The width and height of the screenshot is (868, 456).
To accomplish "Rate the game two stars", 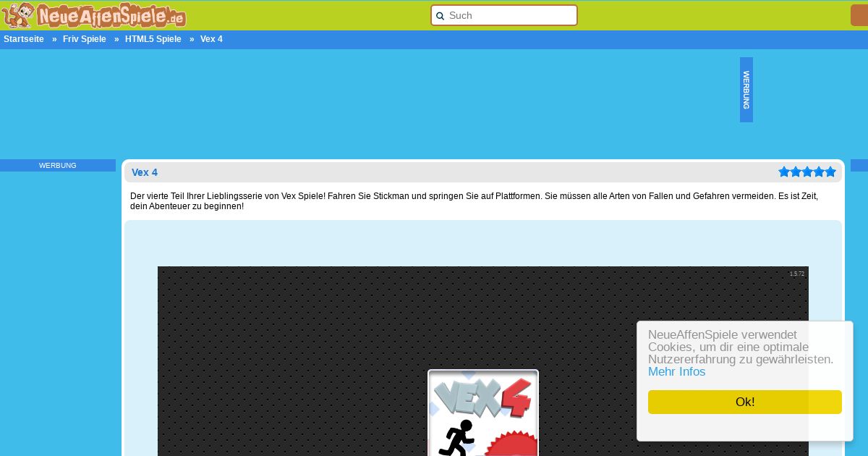I will [x=796, y=172].
